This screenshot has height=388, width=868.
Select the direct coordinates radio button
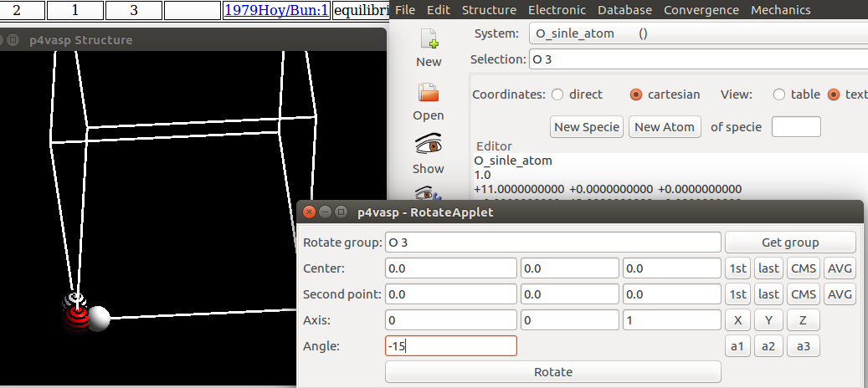pos(557,94)
